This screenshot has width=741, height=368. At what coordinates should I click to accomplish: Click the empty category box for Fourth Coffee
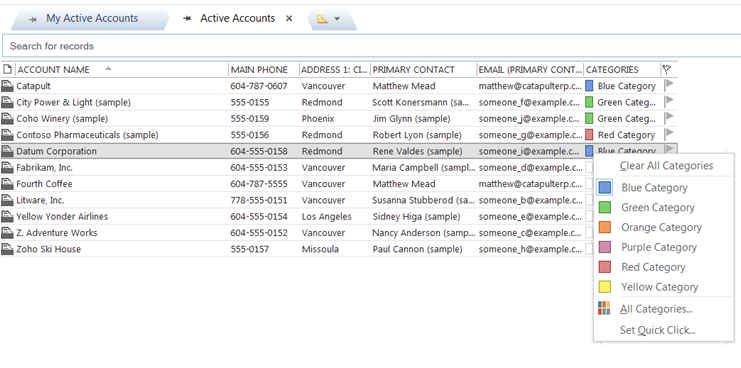pyautogui.click(x=589, y=184)
